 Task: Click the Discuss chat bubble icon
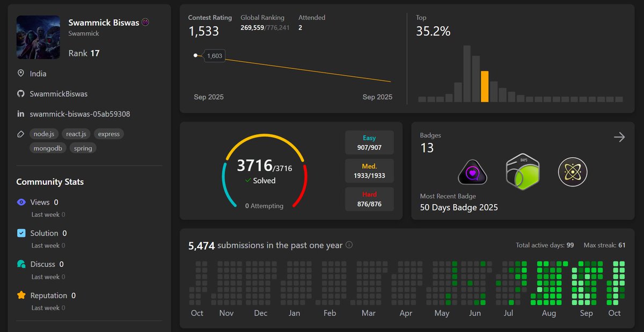(x=21, y=264)
